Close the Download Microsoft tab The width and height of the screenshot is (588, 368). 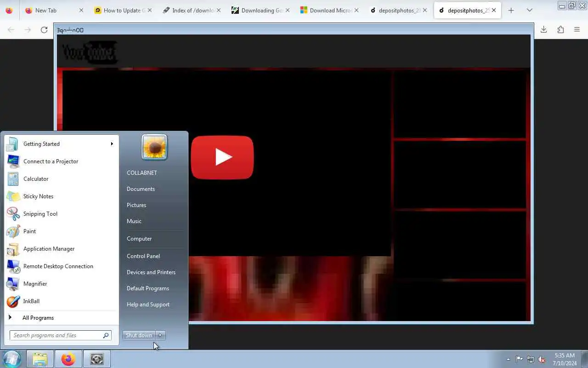[356, 10]
